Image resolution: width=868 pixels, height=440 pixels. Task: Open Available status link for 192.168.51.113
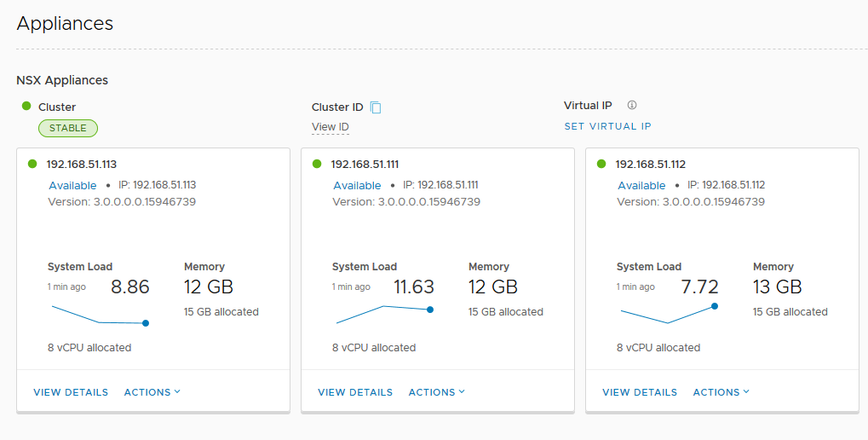72,185
